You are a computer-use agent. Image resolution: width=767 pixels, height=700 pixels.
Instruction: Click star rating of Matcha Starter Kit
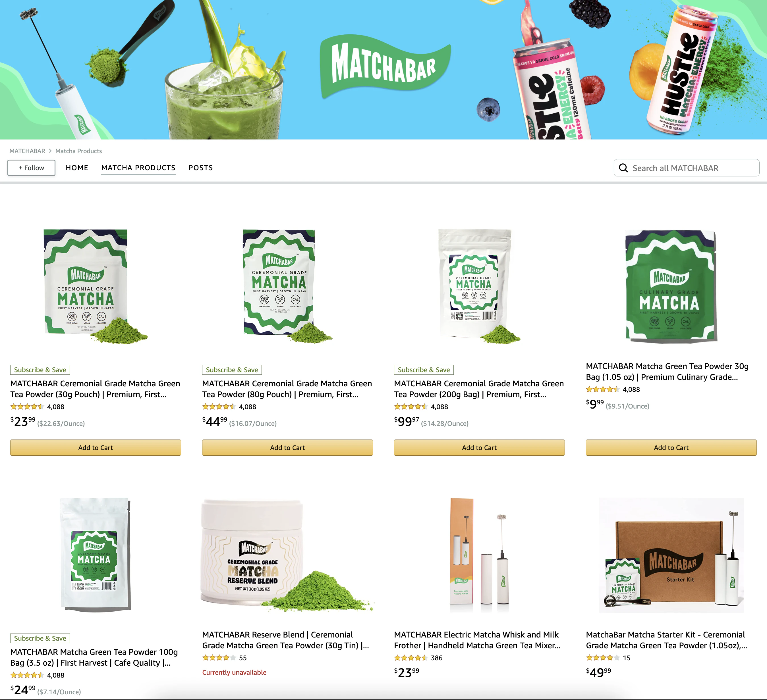603,658
